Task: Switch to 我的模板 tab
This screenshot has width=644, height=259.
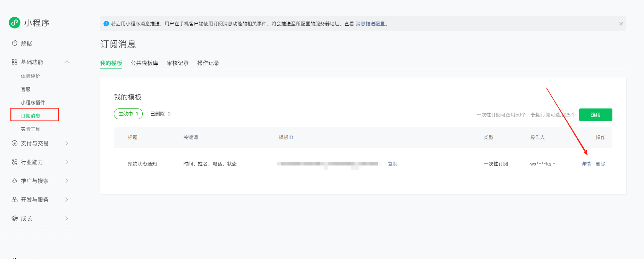Action: pyautogui.click(x=111, y=63)
